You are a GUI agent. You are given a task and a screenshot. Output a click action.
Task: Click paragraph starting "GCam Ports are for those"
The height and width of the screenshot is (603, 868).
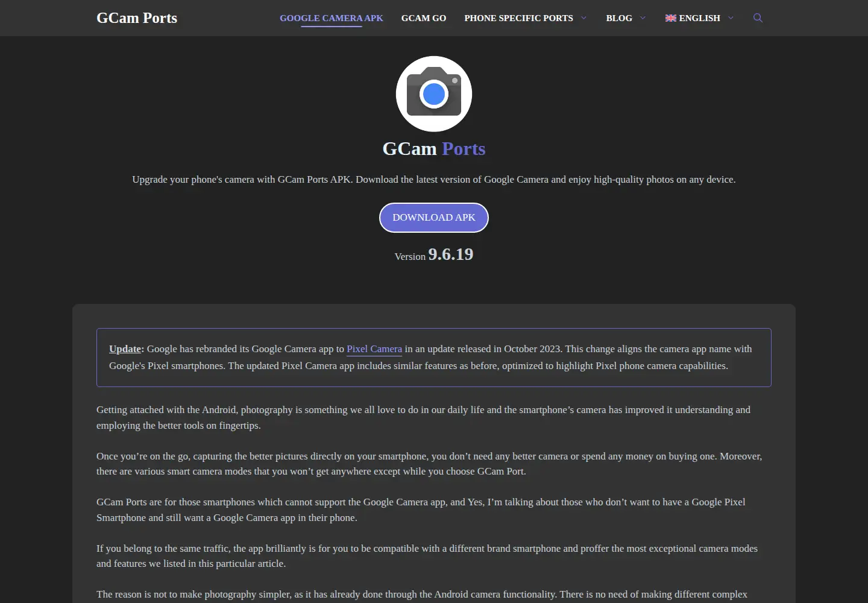(421, 510)
